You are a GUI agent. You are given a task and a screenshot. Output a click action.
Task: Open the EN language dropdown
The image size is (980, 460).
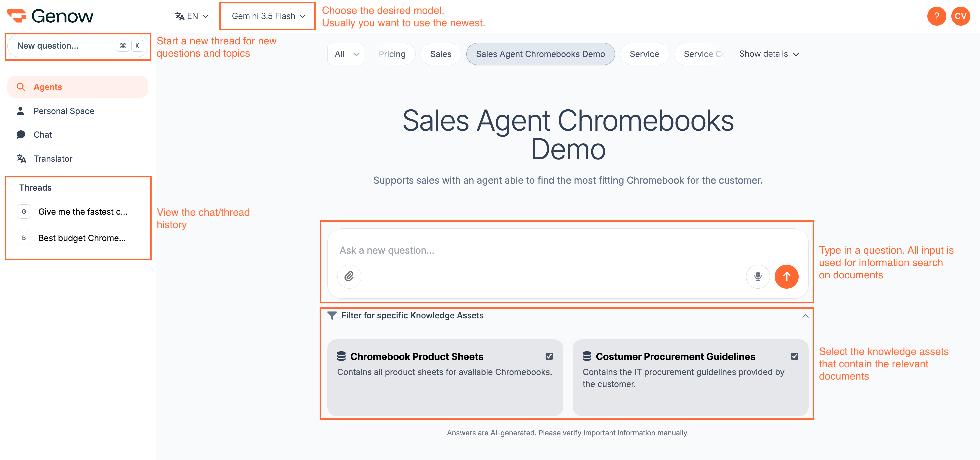[192, 16]
